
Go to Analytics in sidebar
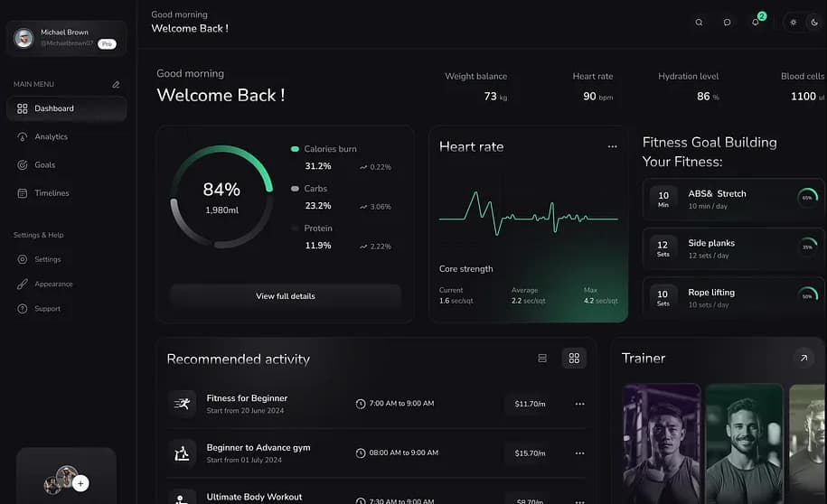51,136
